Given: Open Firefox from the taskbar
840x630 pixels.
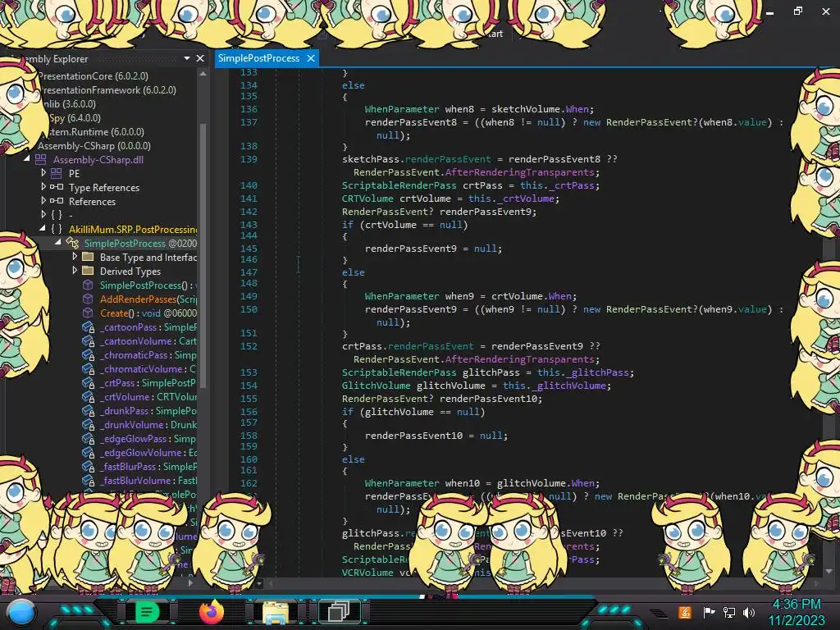Looking at the screenshot, I should 211,612.
